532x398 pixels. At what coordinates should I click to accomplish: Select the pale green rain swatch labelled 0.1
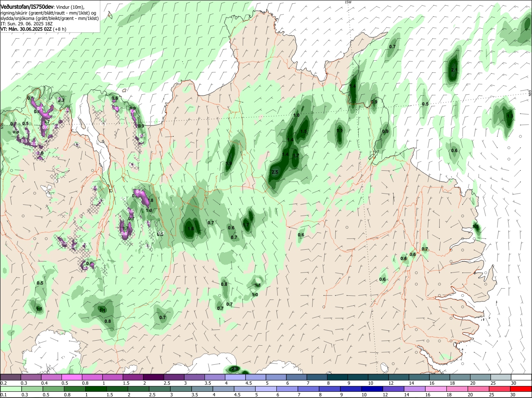click(x=12, y=389)
